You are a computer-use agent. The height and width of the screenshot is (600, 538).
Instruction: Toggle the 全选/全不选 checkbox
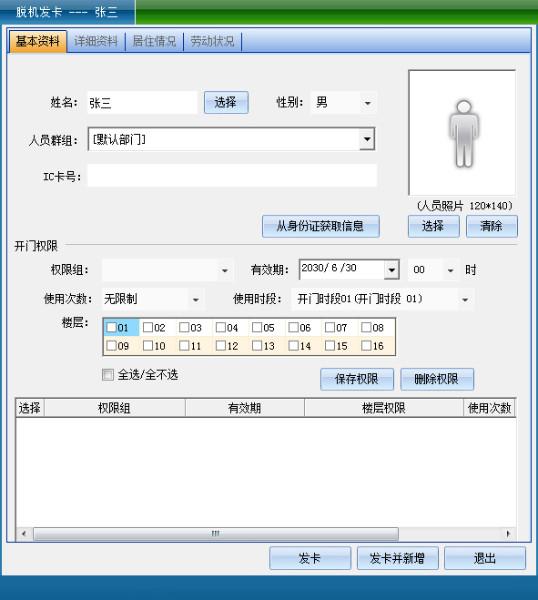pos(108,374)
